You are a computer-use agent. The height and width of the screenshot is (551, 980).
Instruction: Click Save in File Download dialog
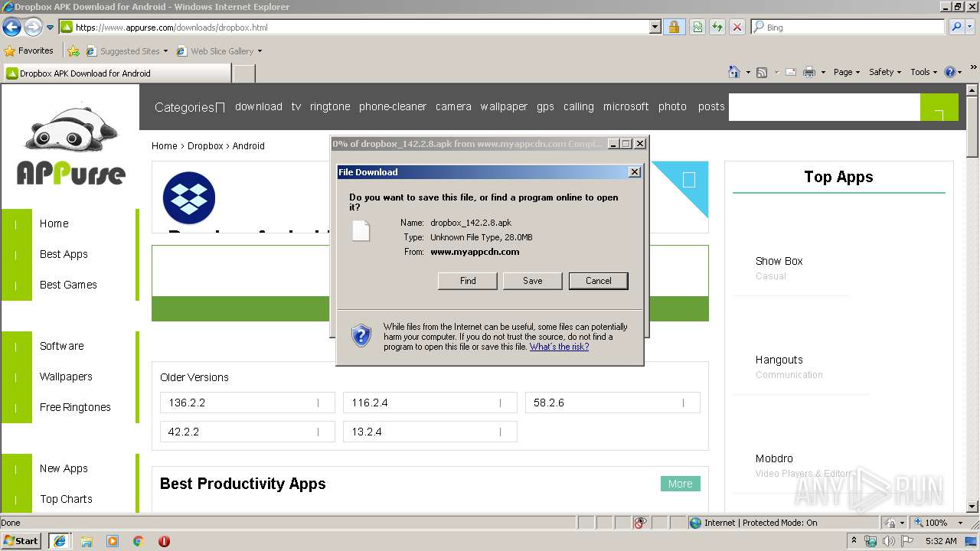pyautogui.click(x=533, y=281)
